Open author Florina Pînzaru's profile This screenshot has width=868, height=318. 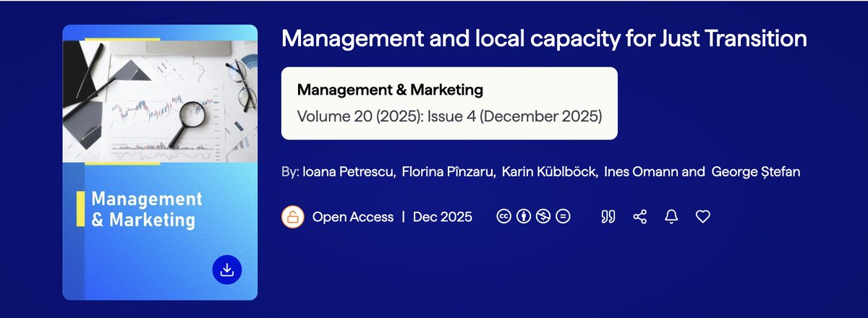pyautogui.click(x=449, y=173)
